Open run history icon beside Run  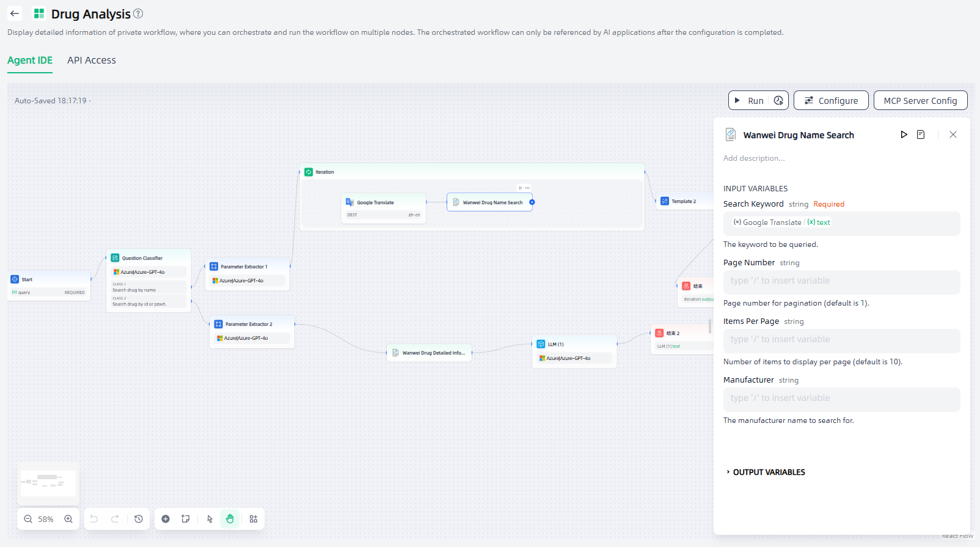tap(778, 101)
